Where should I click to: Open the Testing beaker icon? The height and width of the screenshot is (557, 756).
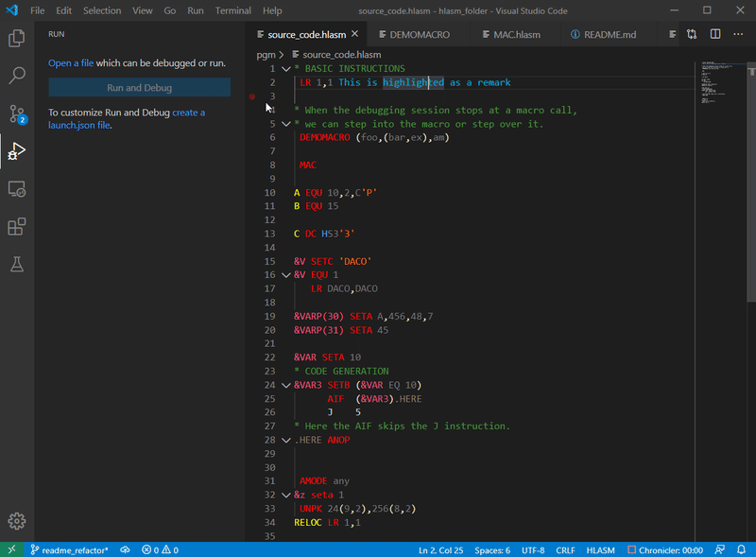pyautogui.click(x=15, y=265)
